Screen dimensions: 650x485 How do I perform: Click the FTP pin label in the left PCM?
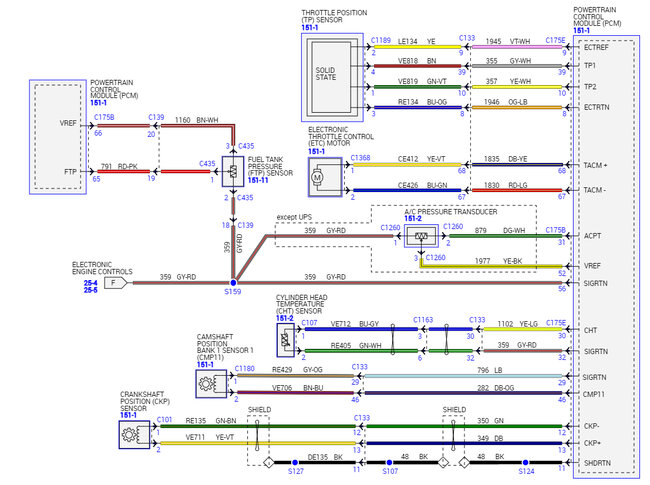(70, 171)
